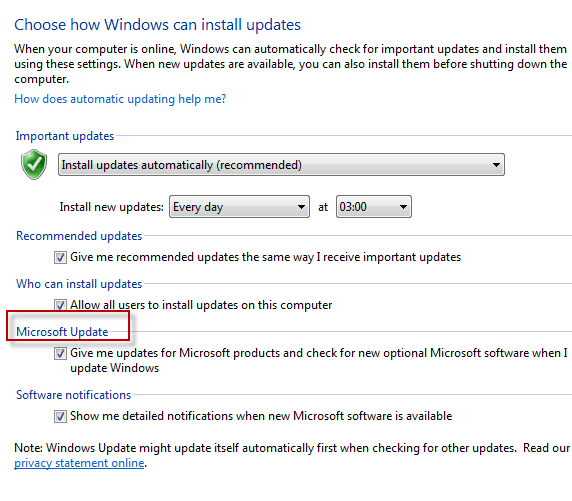Viewport: 572px width, 501px height.
Task: Disable the detailed notifications checkbox
Action: pyautogui.click(x=60, y=416)
